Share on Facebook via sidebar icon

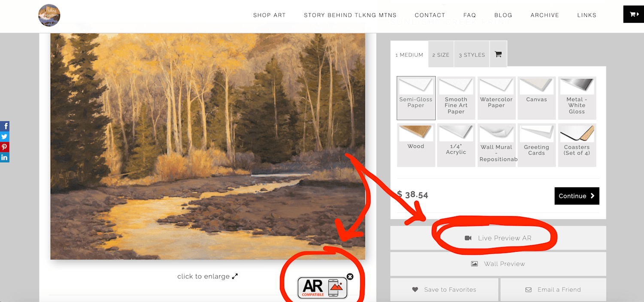[4, 126]
